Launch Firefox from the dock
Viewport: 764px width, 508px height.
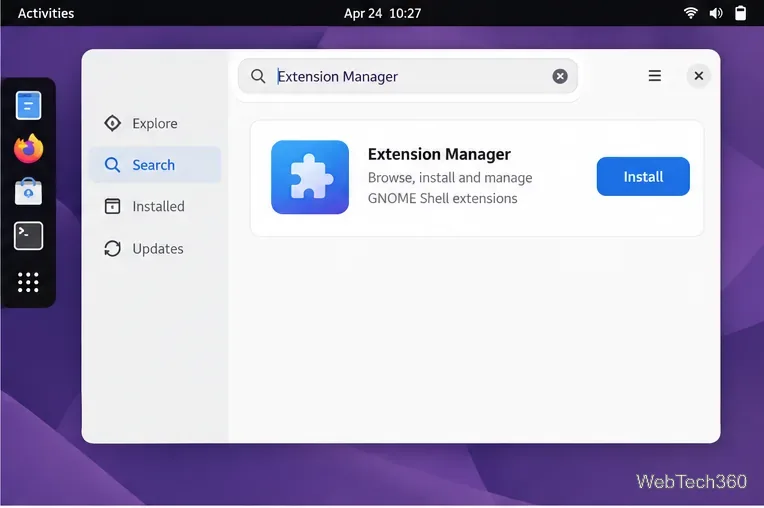click(x=28, y=149)
